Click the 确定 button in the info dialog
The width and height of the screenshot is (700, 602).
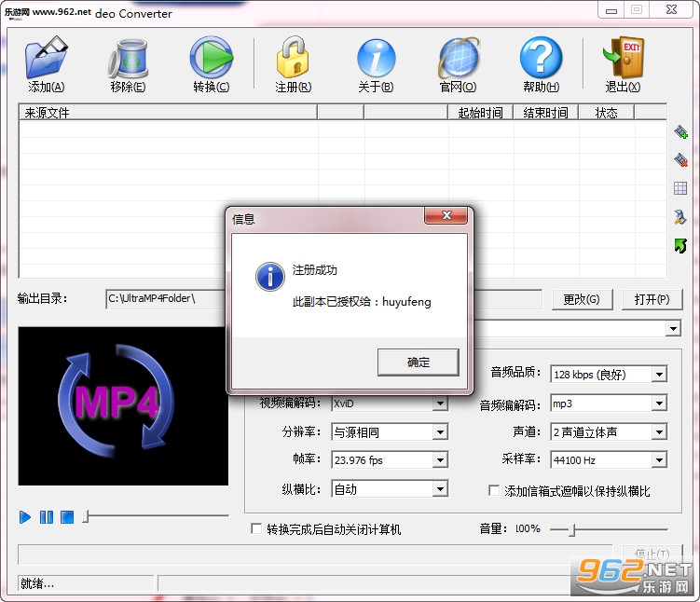(418, 362)
